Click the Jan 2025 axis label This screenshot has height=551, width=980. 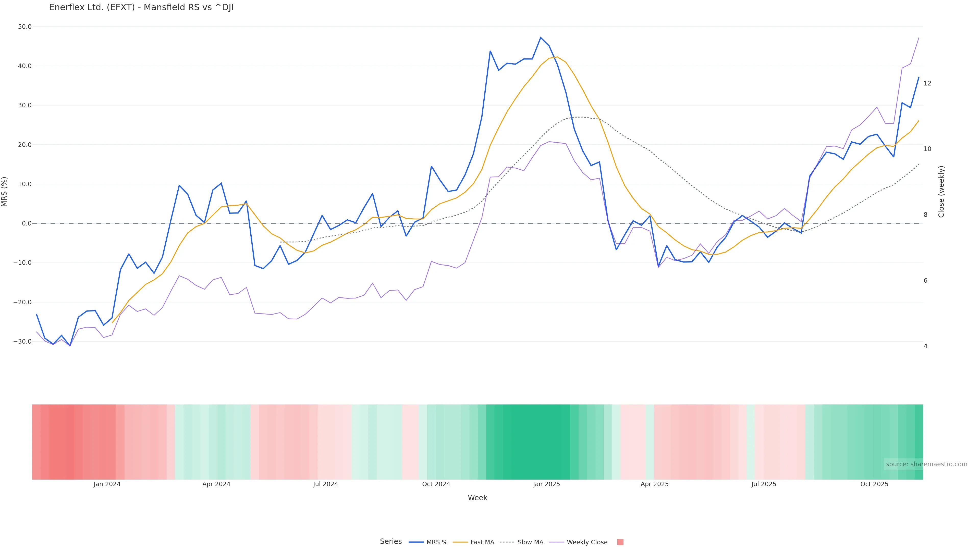click(x=546, y=484)
